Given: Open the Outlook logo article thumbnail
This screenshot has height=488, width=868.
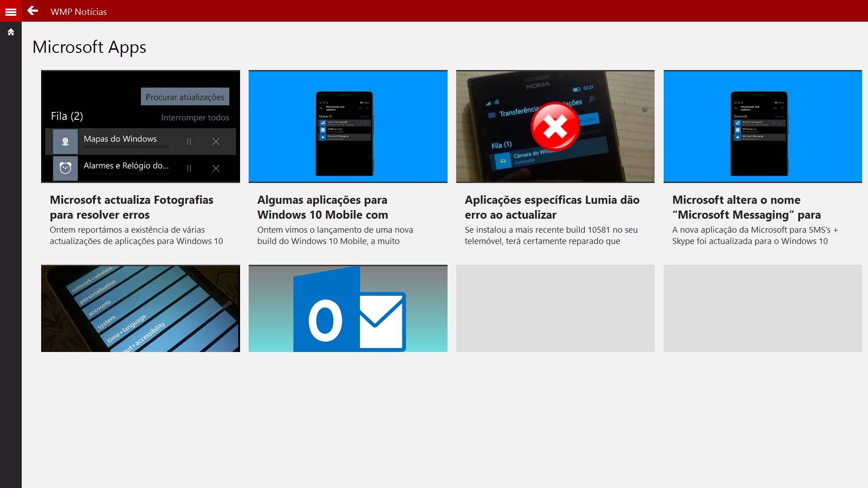Looking at the screenshot, I should 348,308.
